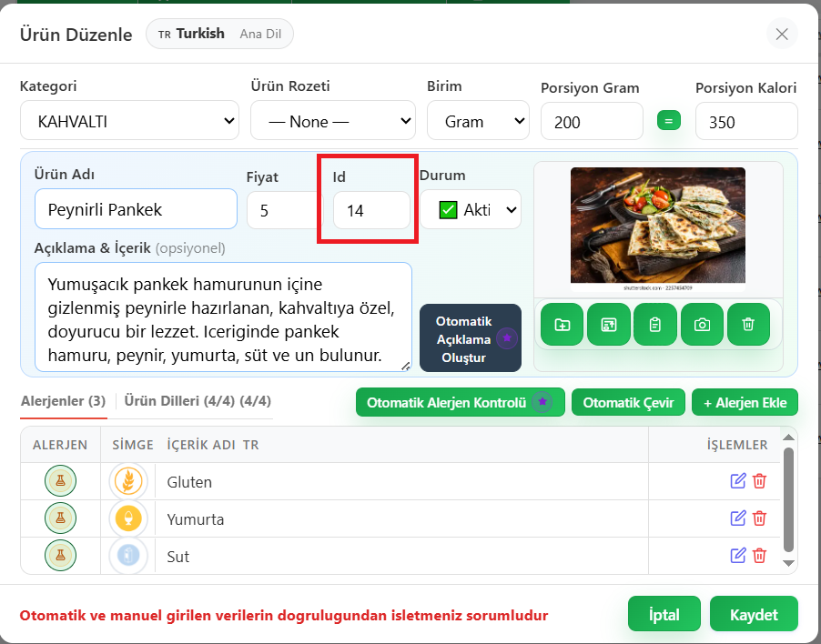821x644 pixels.
Task: Click the green equals toggle near Porsiyon Gram
Action: pyautogui.click(x=669, y=119)
